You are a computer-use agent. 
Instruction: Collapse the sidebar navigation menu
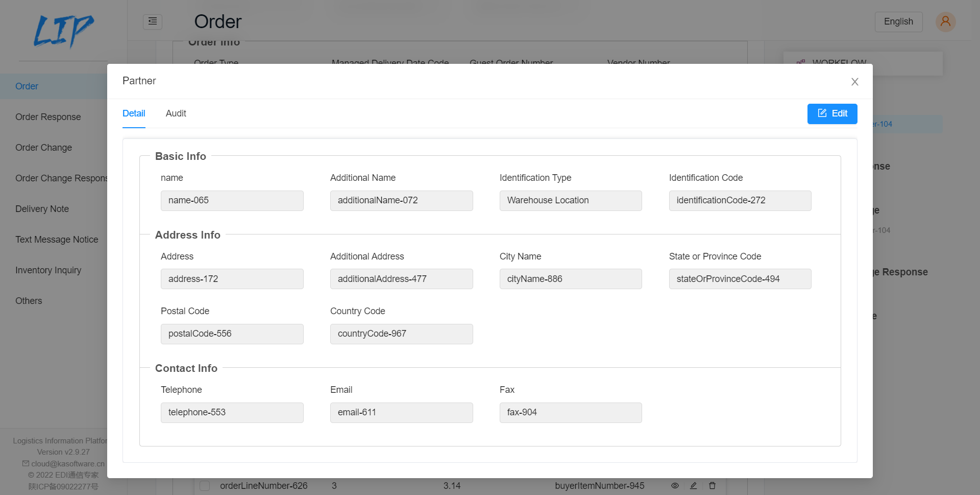point(152,21)
